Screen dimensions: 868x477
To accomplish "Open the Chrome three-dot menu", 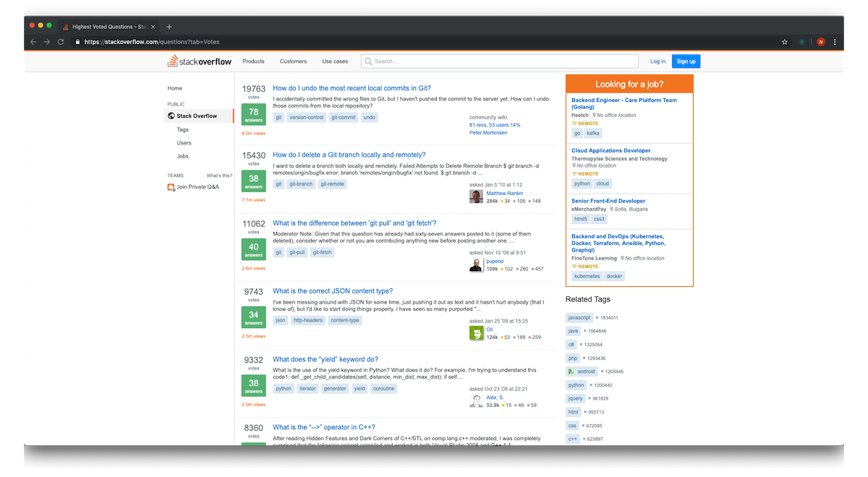I will [835, 42].
